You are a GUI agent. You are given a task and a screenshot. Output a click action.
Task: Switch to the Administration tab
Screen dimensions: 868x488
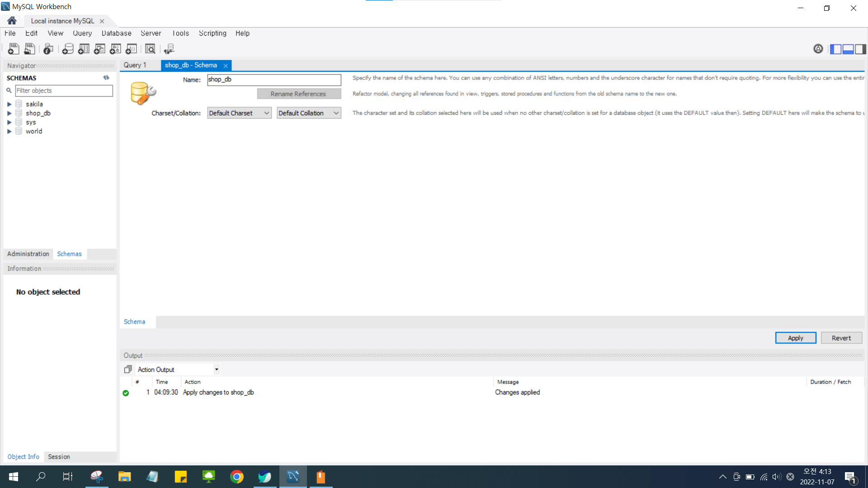[x=28, y=254]
